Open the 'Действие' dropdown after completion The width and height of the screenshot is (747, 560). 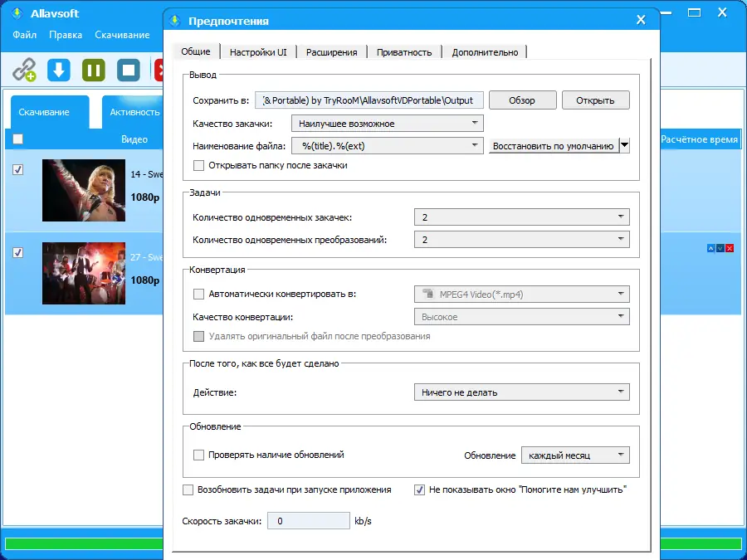[521, 392]
